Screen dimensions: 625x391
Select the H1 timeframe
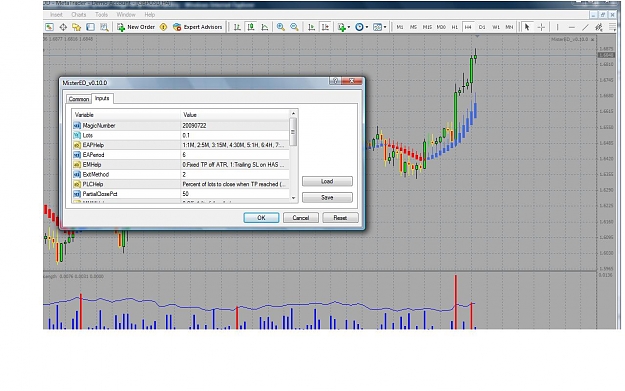pyautogui.click(x=455, y=27)
